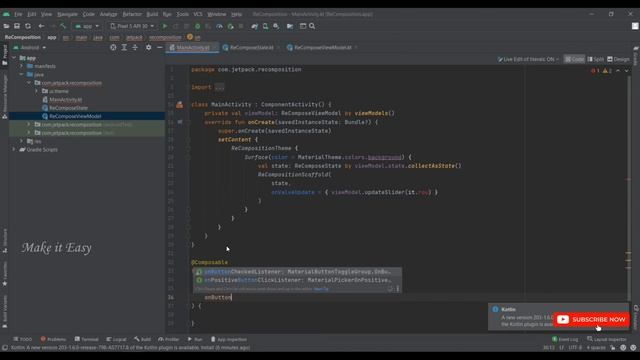640x360 pixels.
Task: Click the override gutter icon beside onCreate
Action: [180, 122]
